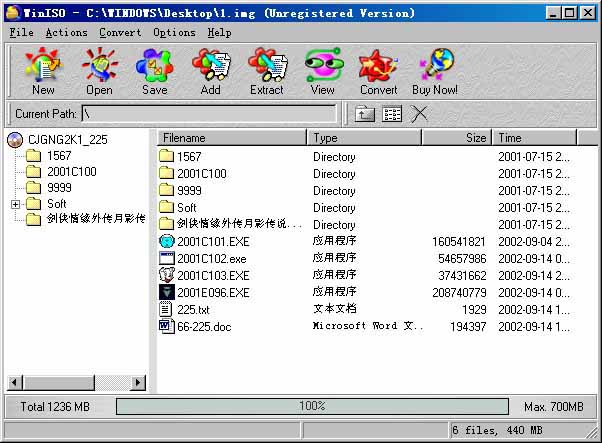Click '6 files, 440 MB' status entry

[497, 430]
